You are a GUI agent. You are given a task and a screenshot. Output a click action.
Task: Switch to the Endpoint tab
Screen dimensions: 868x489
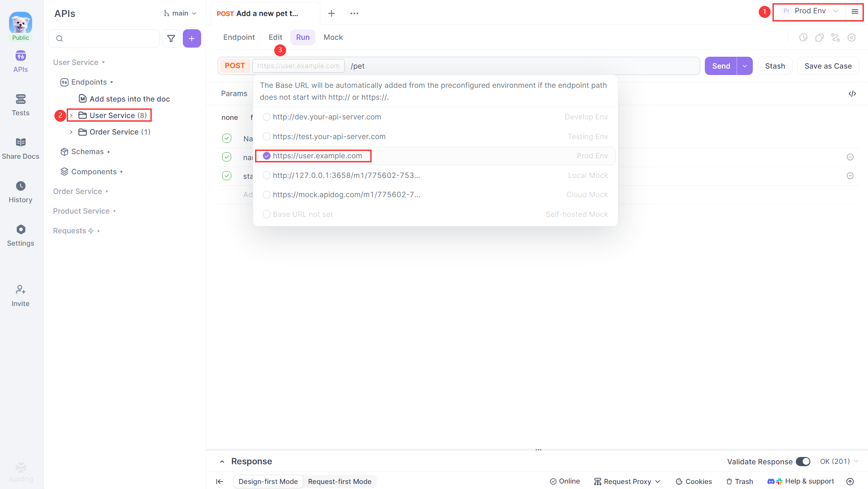click(x=239, y=38)
